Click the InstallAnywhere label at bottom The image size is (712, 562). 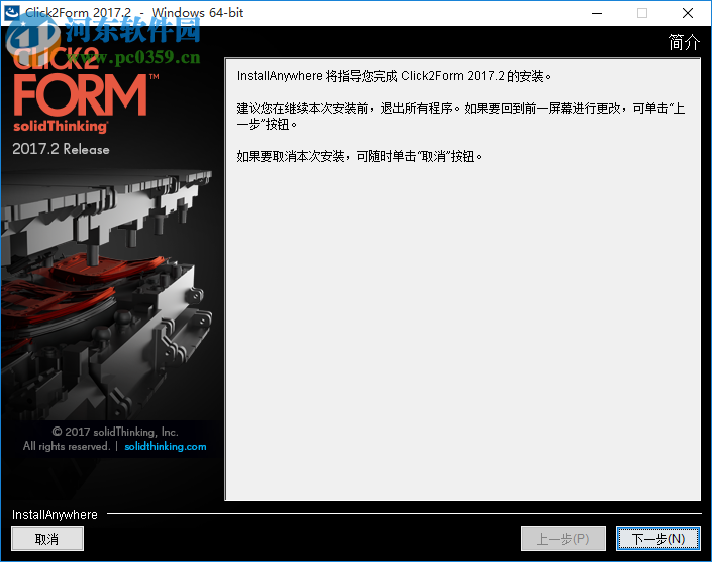[54, 514]
